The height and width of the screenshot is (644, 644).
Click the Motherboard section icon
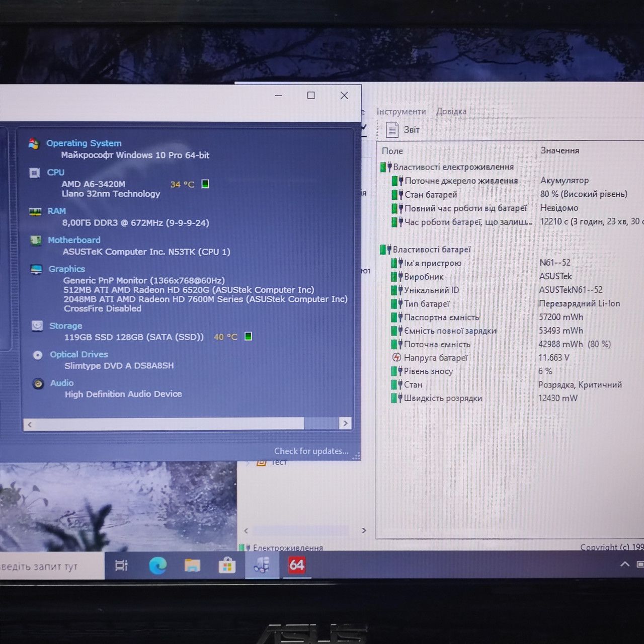tap(36, 240)
